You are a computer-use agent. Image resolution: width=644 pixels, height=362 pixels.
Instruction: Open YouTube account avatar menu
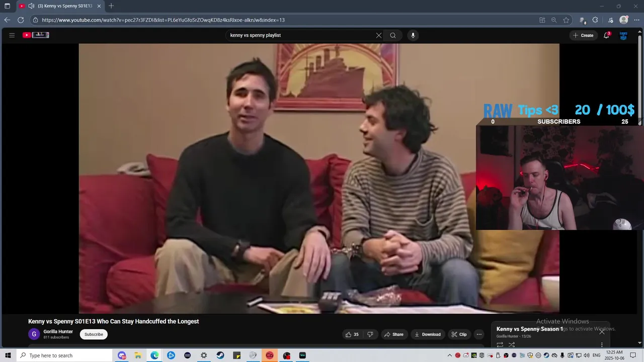click(623, 35)
